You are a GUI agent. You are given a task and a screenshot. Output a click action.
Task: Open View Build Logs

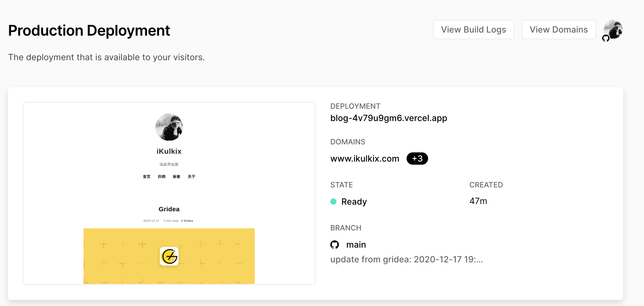coord(473,29)
